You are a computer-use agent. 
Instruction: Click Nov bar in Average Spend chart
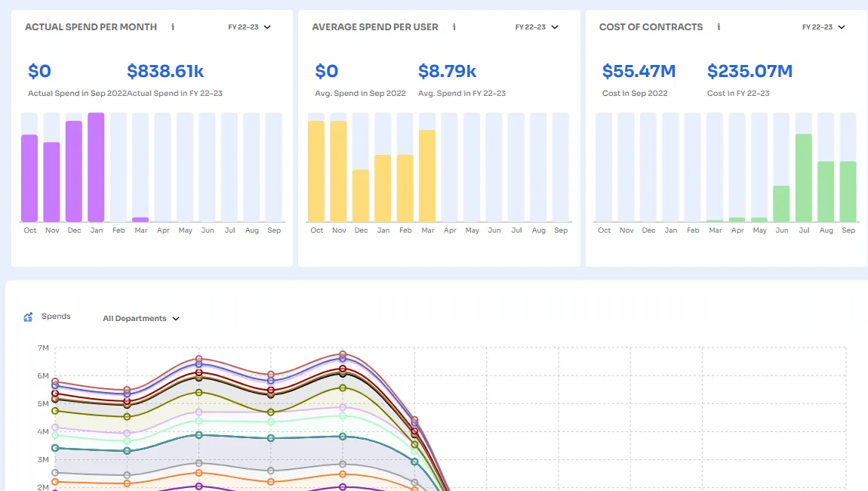[x=338, y=171]
